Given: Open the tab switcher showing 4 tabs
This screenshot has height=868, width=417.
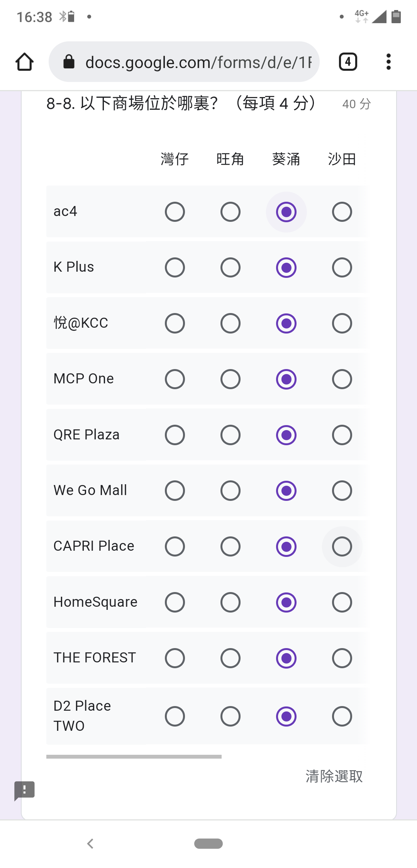Looking at the screenshot, I should 348,62.
